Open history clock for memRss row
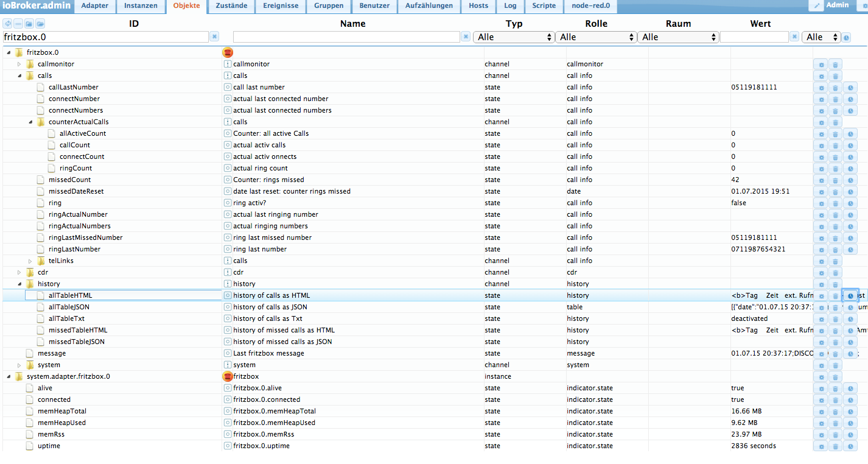 (850, 434)
